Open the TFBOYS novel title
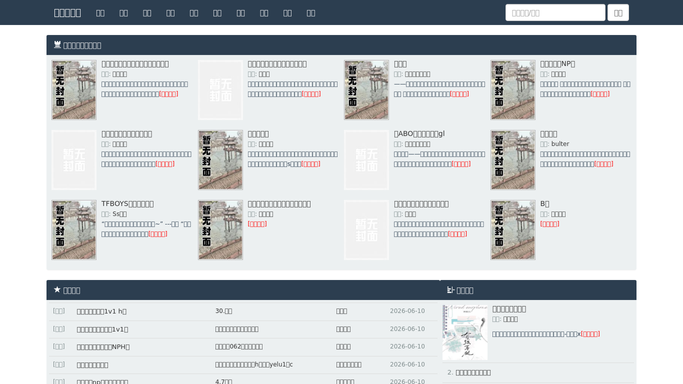The width and height of the screenshot is (683, 384). click(128, 204)
